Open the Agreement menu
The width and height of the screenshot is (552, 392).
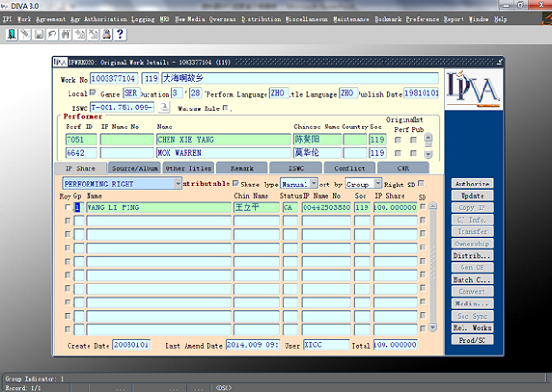50,19
